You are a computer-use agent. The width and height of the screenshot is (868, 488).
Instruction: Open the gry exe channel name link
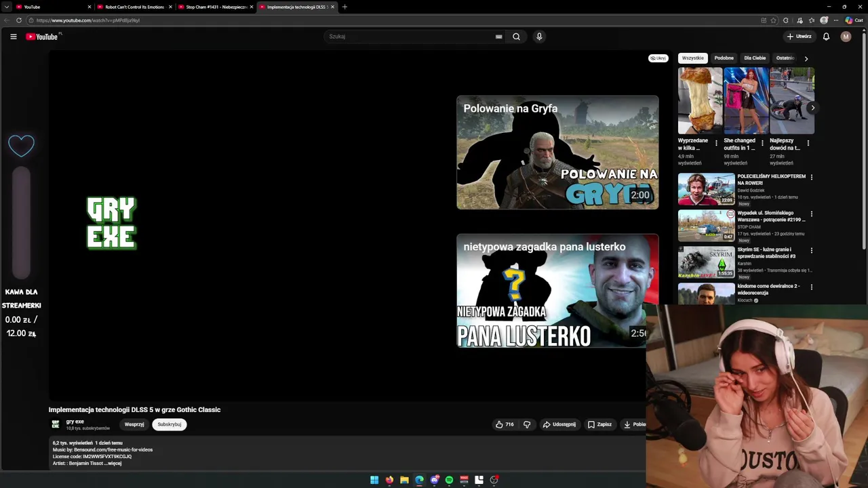75,422
